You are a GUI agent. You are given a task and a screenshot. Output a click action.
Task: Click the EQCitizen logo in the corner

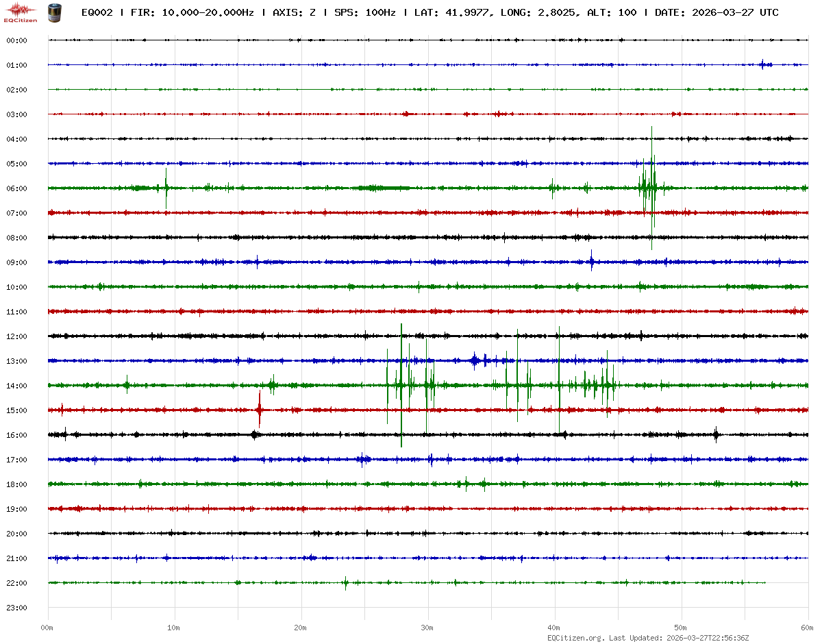point(21,12)
